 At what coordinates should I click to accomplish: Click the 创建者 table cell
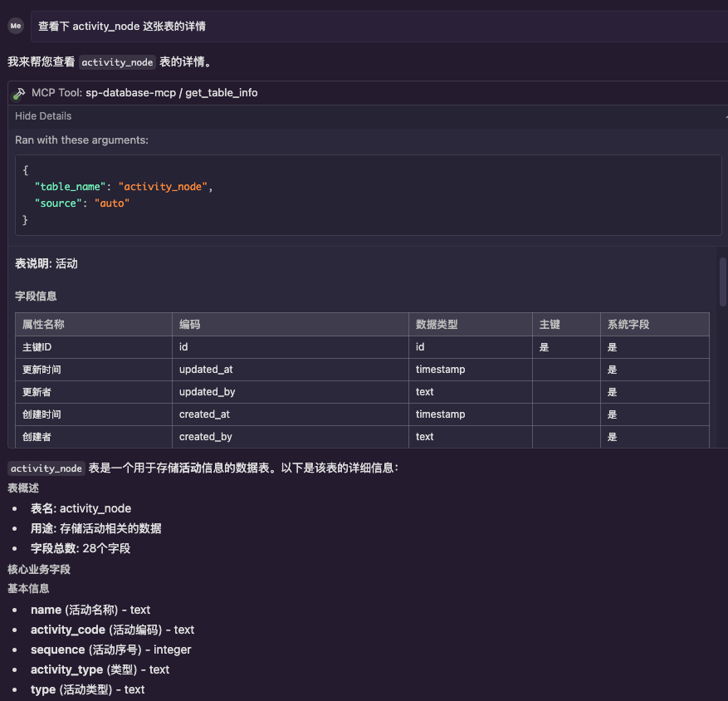click(94, 437)
